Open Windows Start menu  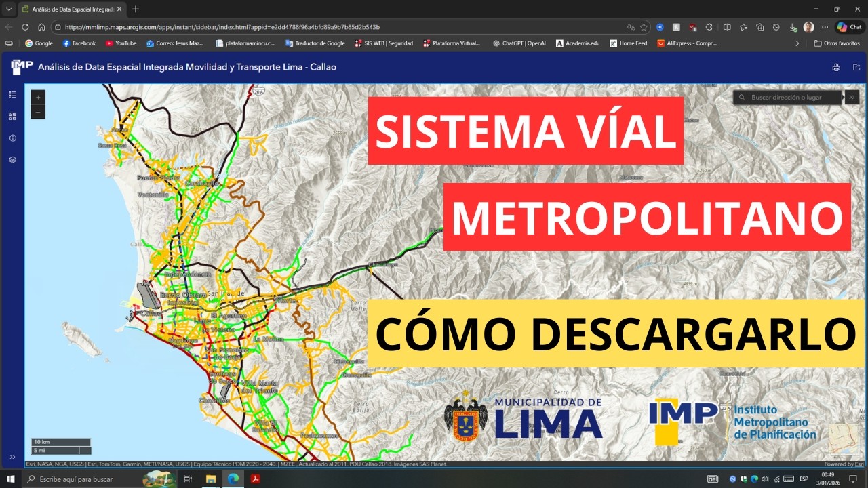[x=10, y=479]
